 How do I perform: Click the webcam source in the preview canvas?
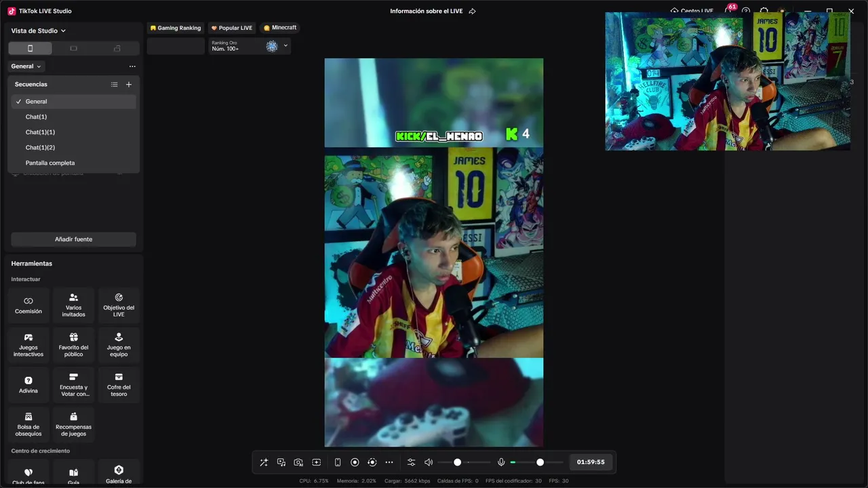pyautogui.click(x=434, y=253)
